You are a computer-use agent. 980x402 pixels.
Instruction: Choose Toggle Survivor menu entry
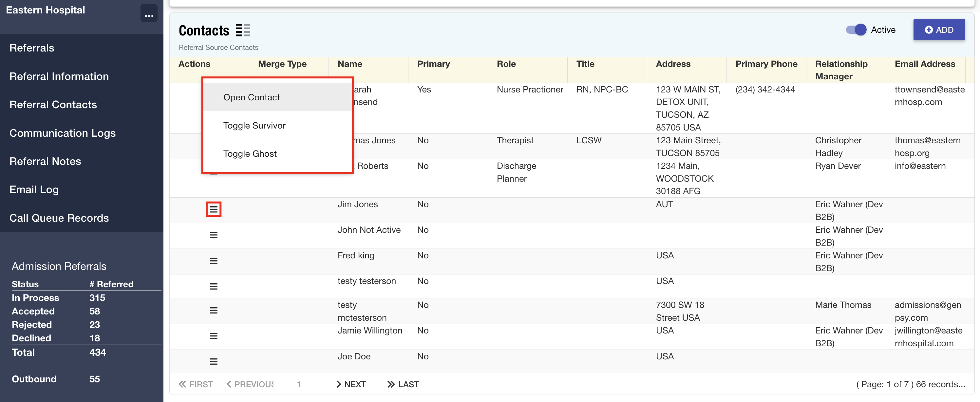click(x=254, y=126)
